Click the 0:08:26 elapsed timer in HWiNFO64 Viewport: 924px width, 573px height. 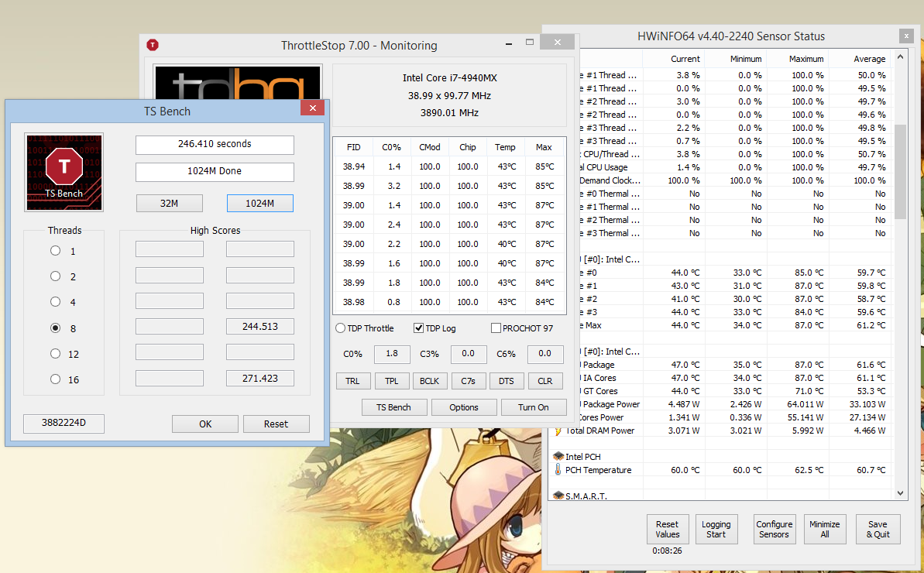[x=667, y=551]
